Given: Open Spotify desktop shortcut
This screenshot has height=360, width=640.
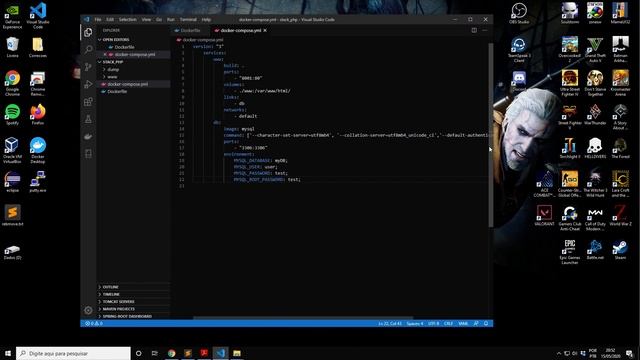Looking at the screenshot, I should tap(13, 114).
